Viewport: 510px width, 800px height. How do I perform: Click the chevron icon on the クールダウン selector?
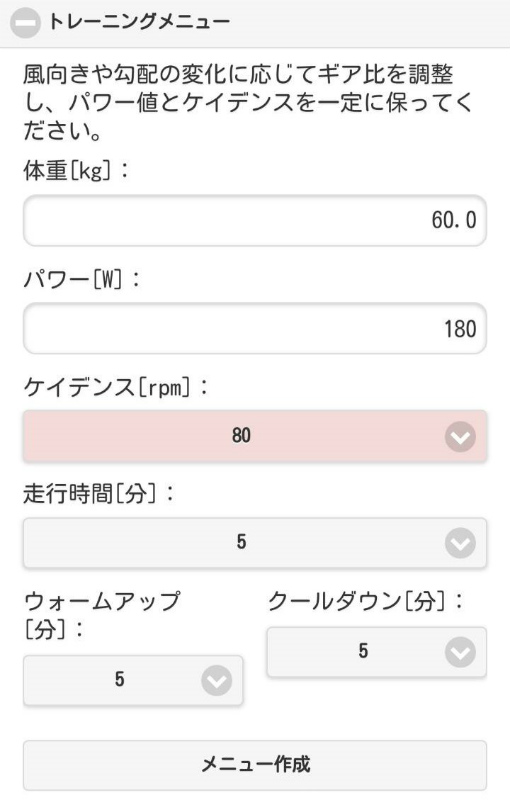tap(460, 652)
